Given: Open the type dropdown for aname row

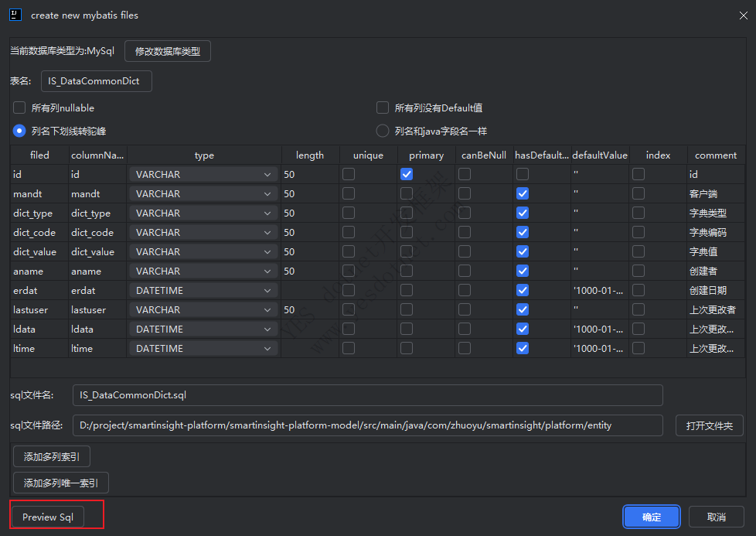Looking at the screenshot, I should (203, 271).
